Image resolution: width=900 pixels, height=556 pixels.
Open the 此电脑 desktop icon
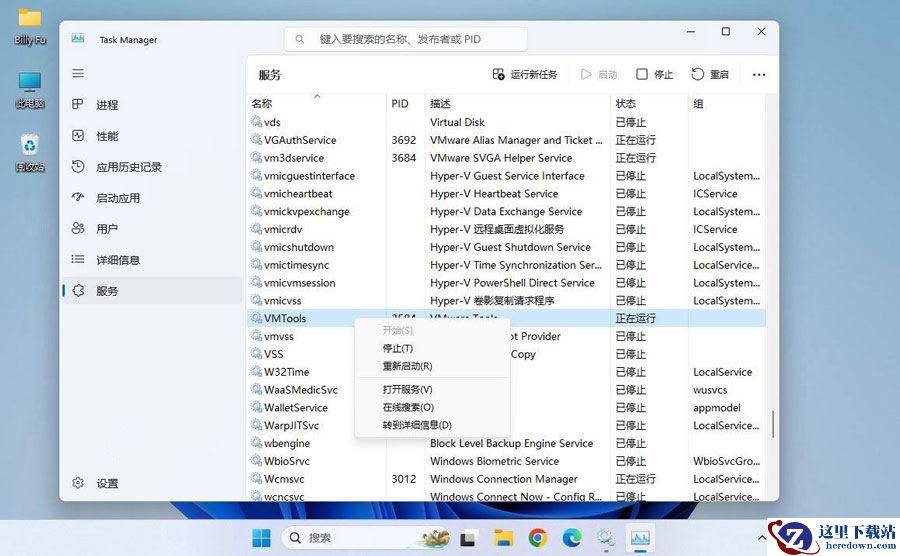click(30, 90)
